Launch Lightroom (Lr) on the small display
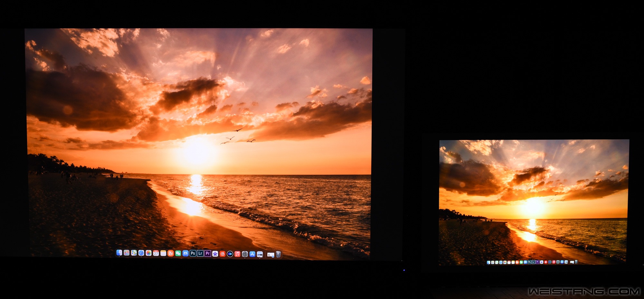 pyautogui.click(x=534, y=262)
